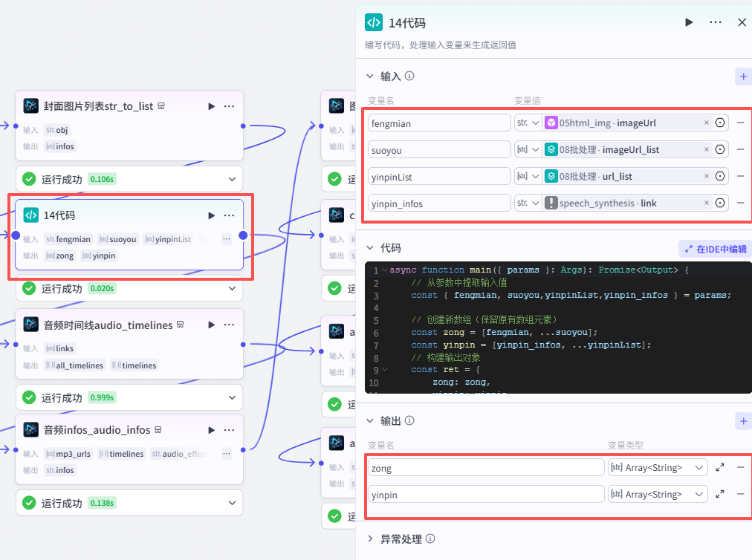Viewport: 752px width, 560px height.
Task: Open options menu of 音频infos_audio_infos node
Action: pyautogui.click(x=230, y=430)
